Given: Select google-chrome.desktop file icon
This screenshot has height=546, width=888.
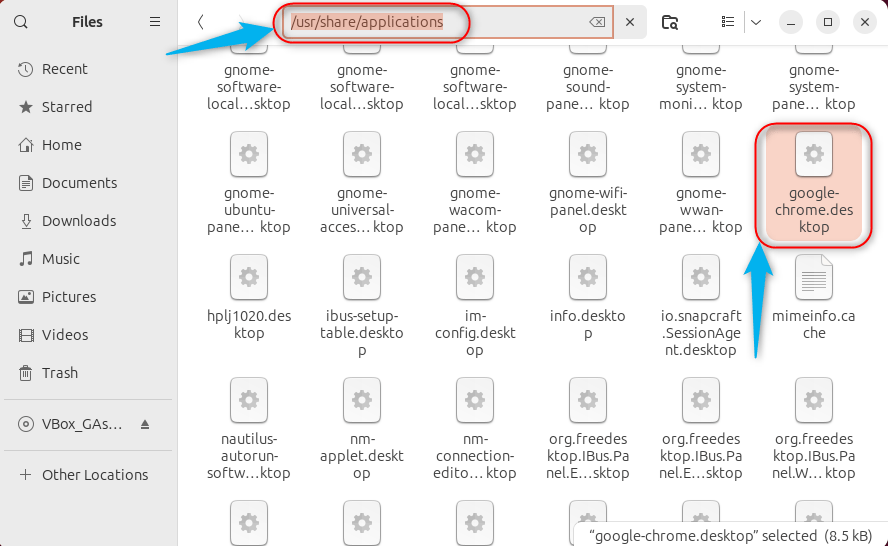Looking at the screenshot, I should point(814,154).
